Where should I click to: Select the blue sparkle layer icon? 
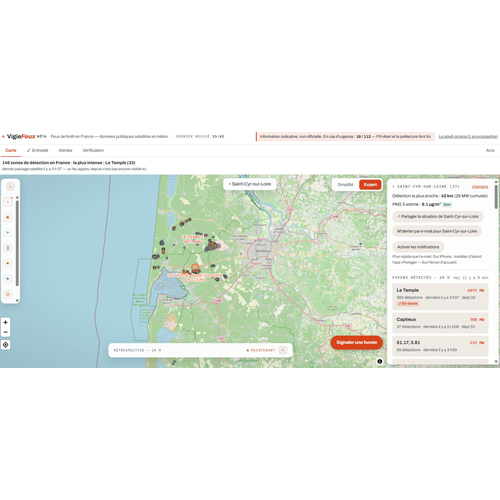pyautogui.click(x=8, y=279)
